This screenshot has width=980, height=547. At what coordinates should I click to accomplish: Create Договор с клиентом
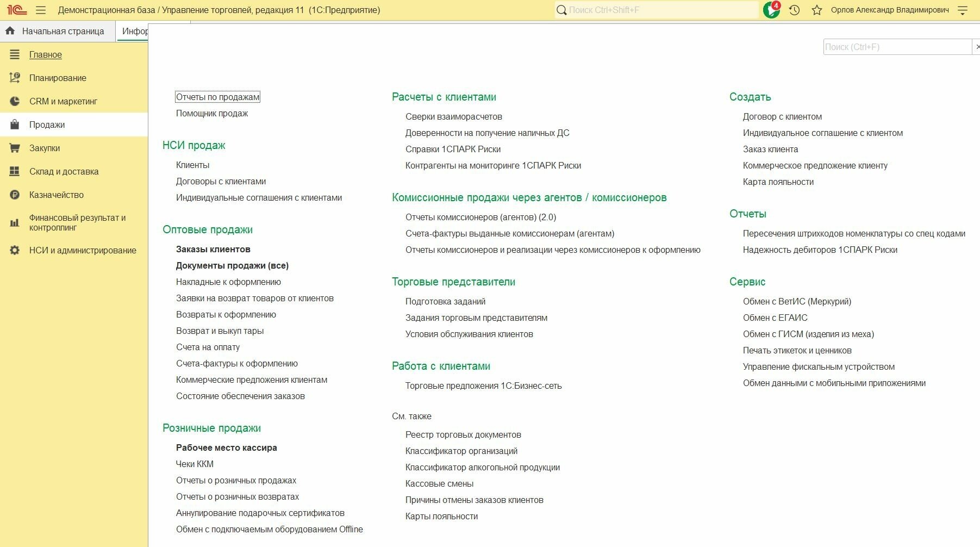coord(782,116)
